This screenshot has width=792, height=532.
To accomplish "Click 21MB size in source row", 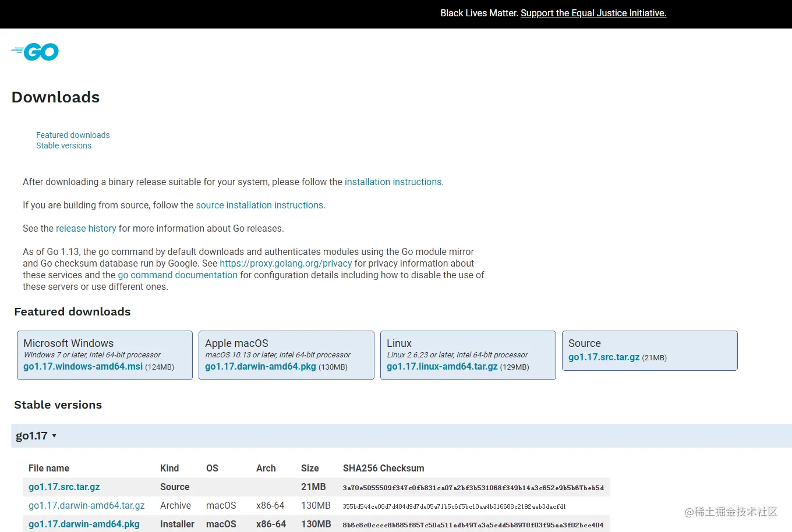I will [x=313, y=487].
